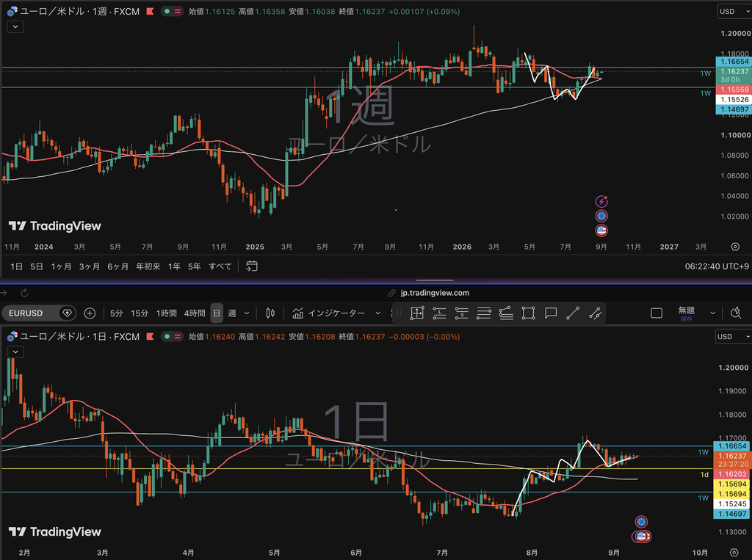Select the 3ヶ月 date range
This screenshot has height=560, width=752.
click(89, 266)
